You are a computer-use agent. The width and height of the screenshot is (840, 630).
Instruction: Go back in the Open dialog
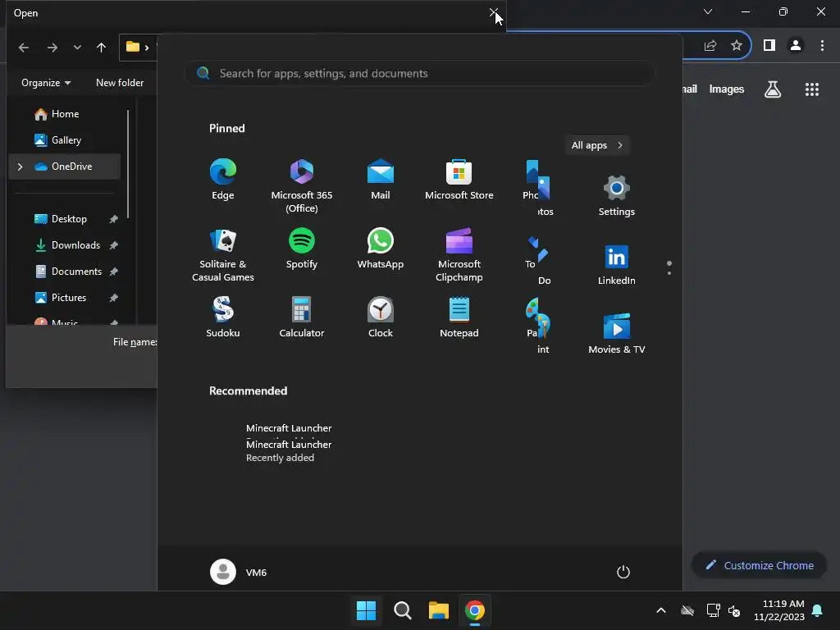[24, 47]
